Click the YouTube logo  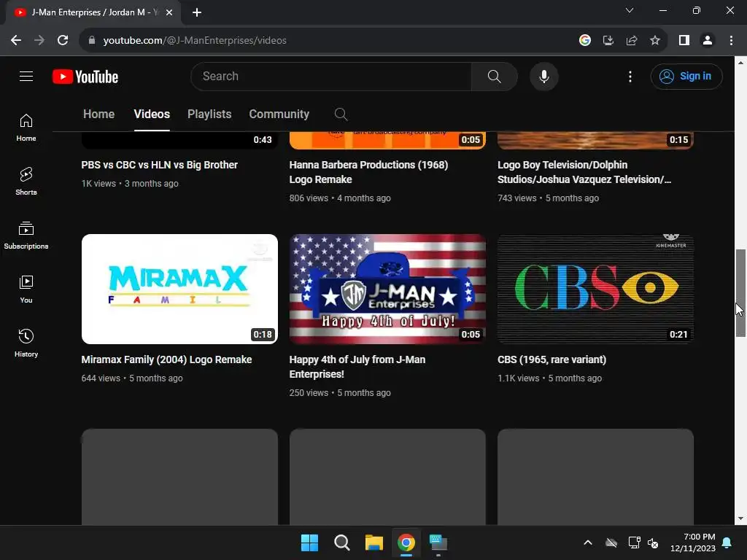click(85, 77)
